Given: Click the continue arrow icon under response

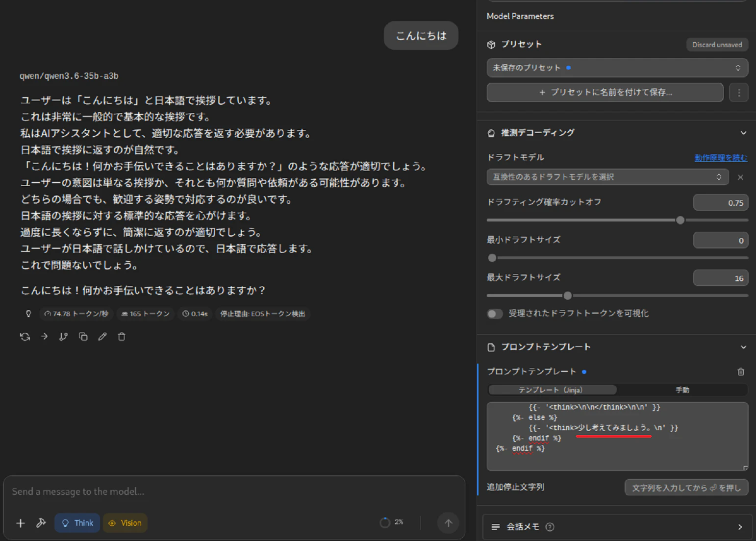Looking at the screenshot, I should point(44,337).
